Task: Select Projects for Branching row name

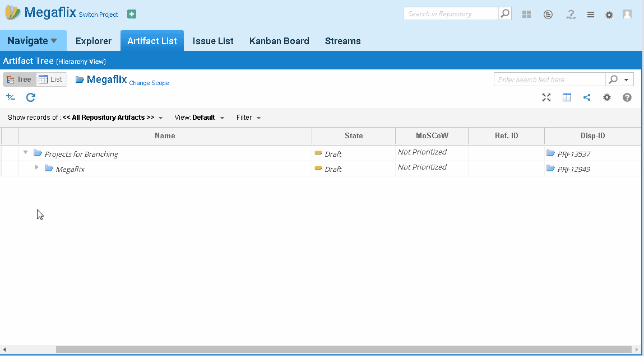Action: [x=81, y=154]
